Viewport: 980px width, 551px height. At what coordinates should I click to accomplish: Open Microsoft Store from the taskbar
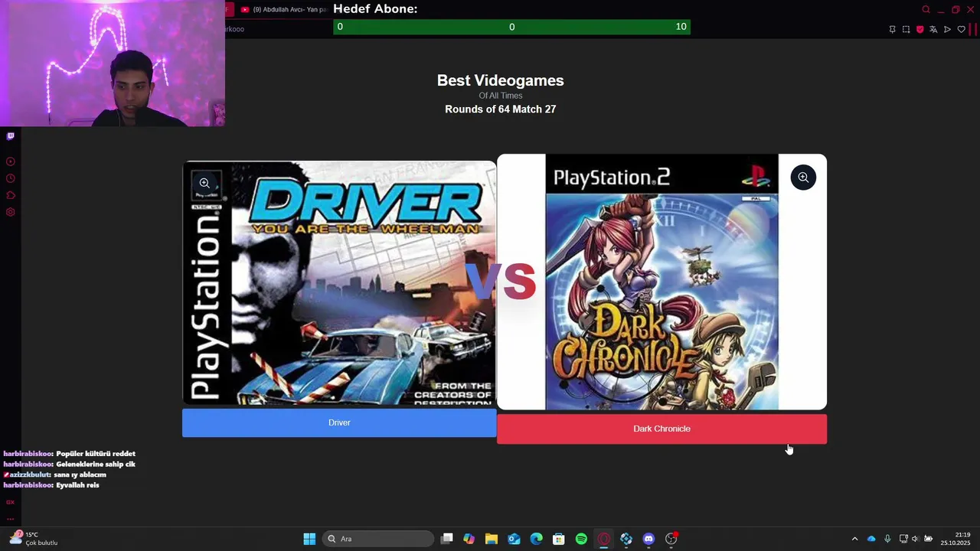(559, 539)
